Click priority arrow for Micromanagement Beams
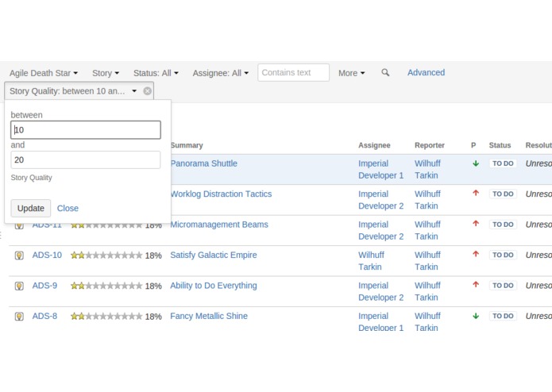 tap(476, 224)
